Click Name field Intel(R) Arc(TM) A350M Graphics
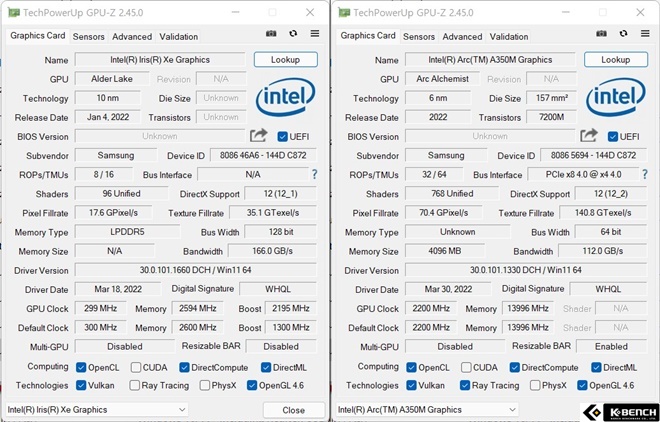Viewport: 660px width, 422px height. coord(490,60)
